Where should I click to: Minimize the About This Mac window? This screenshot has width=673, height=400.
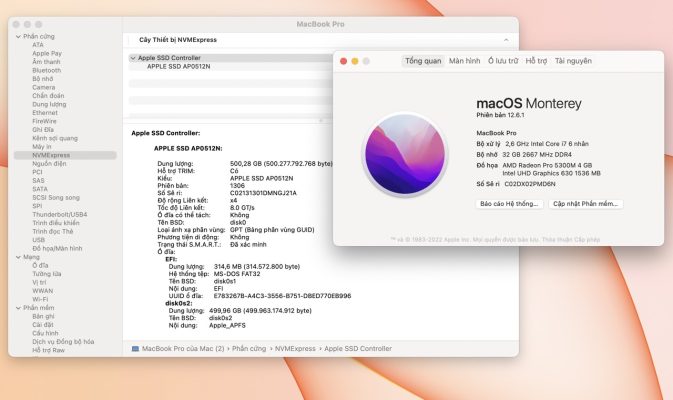pyautogui.click(x=355, y=61)
